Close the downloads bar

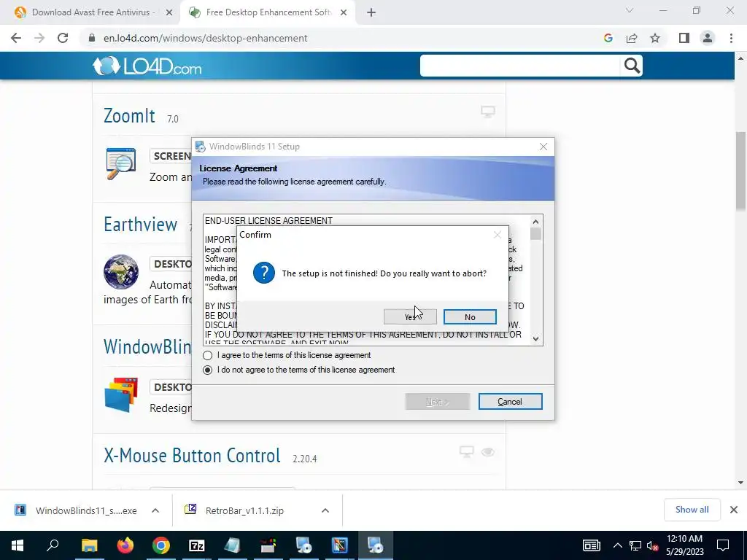click(x=734, y=510)
